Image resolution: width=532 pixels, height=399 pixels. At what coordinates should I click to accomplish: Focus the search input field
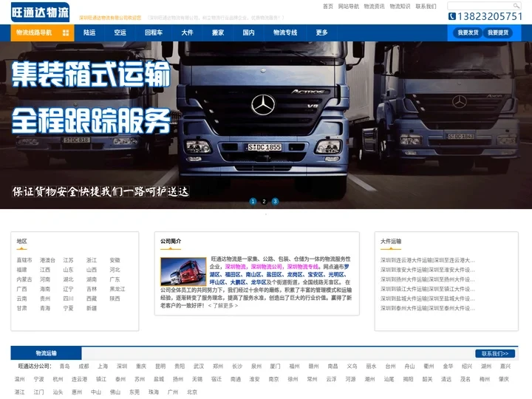click(x=480, y=6)
